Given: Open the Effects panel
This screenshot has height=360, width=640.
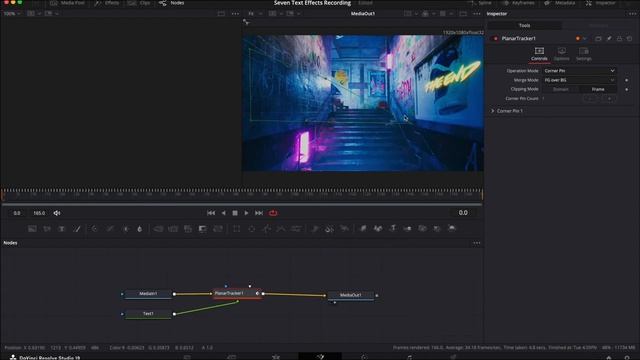Looking at the screenshot, I should [x=107, y=3].
